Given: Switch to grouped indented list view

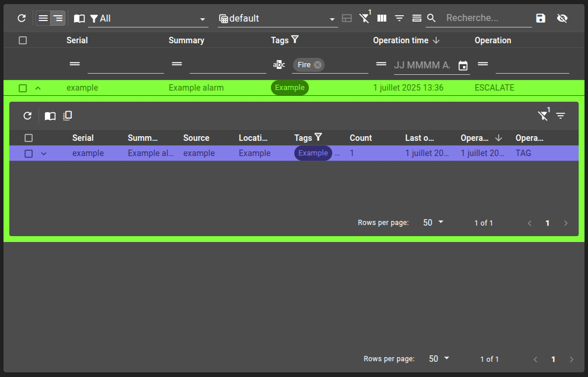Looking at the screenshot, I should coord(58,18).
